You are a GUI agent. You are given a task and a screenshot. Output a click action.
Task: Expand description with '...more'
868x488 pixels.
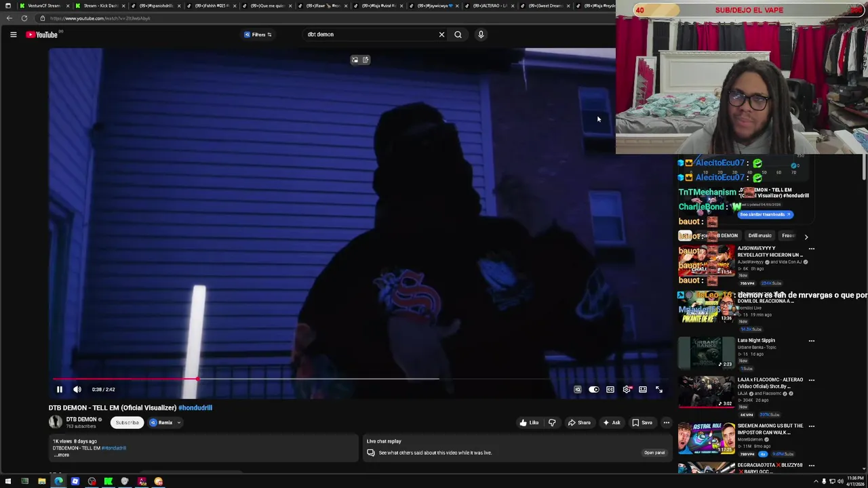point(62,455)
